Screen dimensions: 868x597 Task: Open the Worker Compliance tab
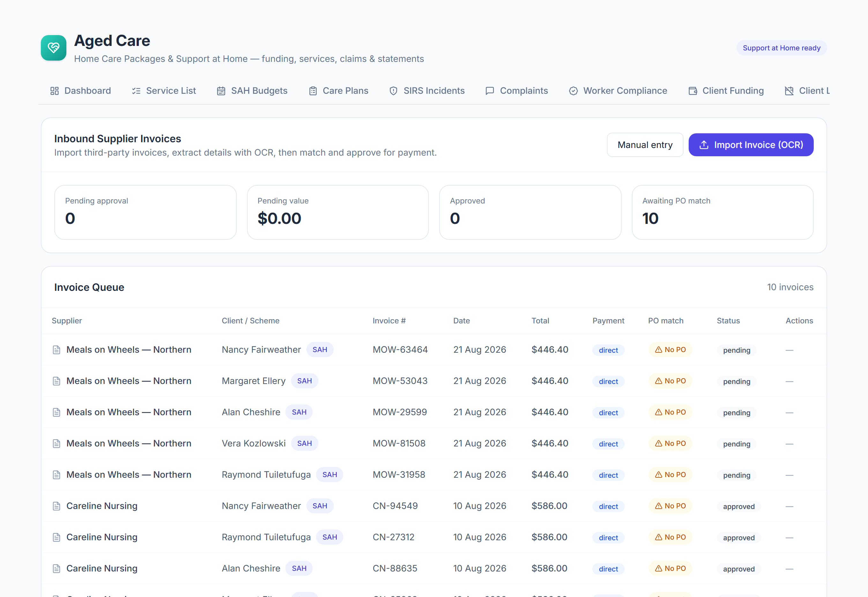click(618, 91)
